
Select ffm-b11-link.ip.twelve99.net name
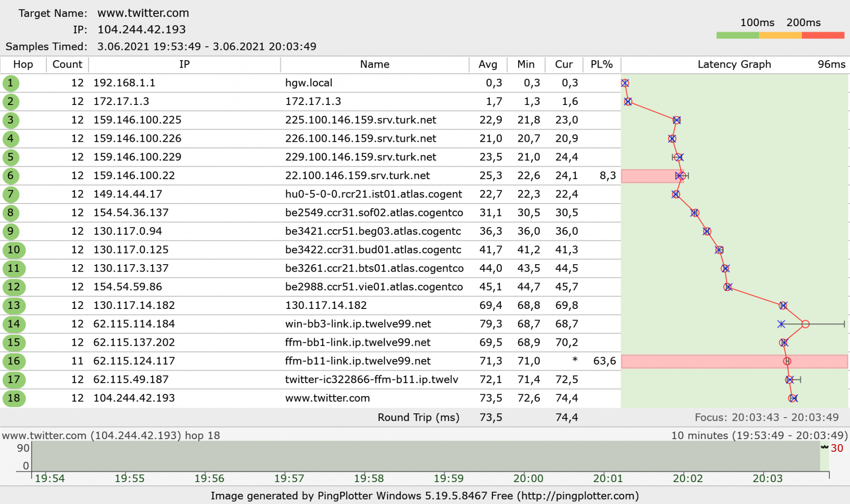(358, 361)
